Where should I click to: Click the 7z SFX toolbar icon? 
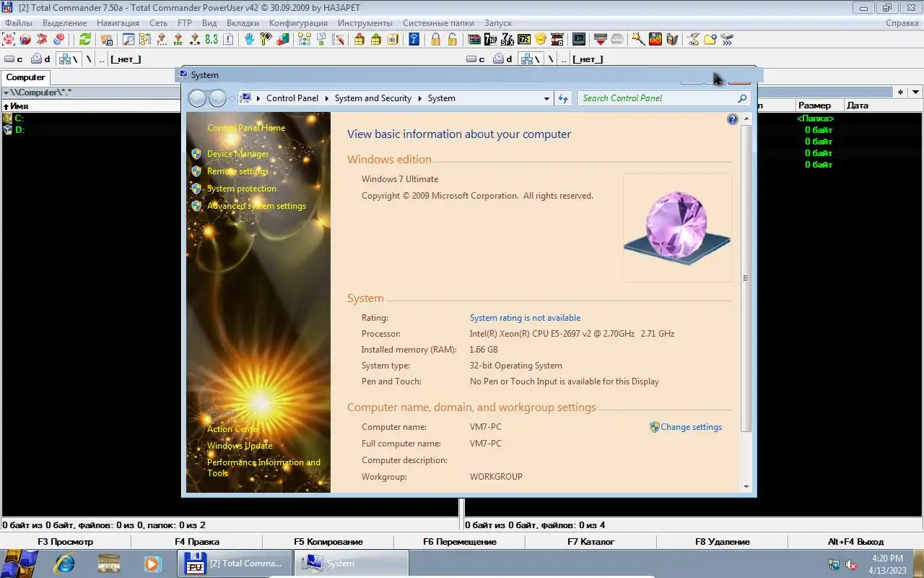507,39
